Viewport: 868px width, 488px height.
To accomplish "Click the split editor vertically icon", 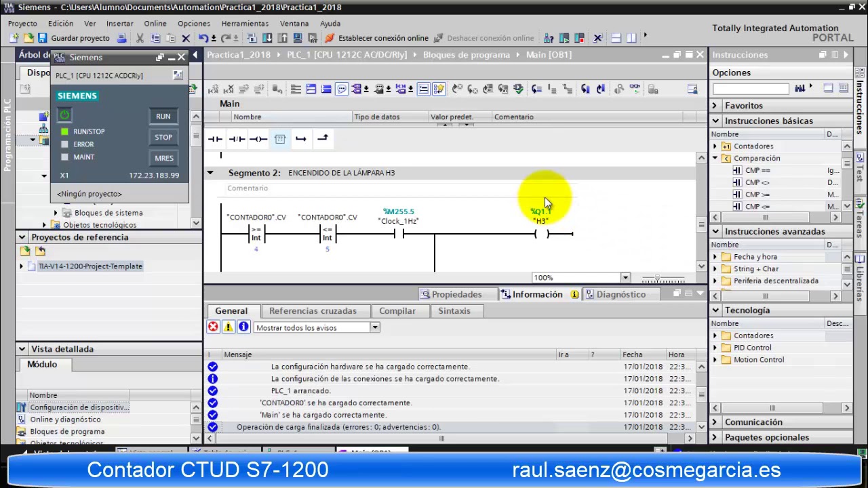I will pyautogui.click(x=631, y=38).
